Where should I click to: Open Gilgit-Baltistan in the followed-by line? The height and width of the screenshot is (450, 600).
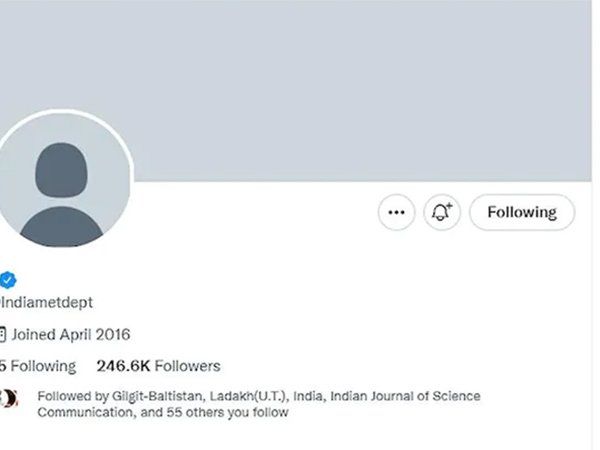coord(144,396)
